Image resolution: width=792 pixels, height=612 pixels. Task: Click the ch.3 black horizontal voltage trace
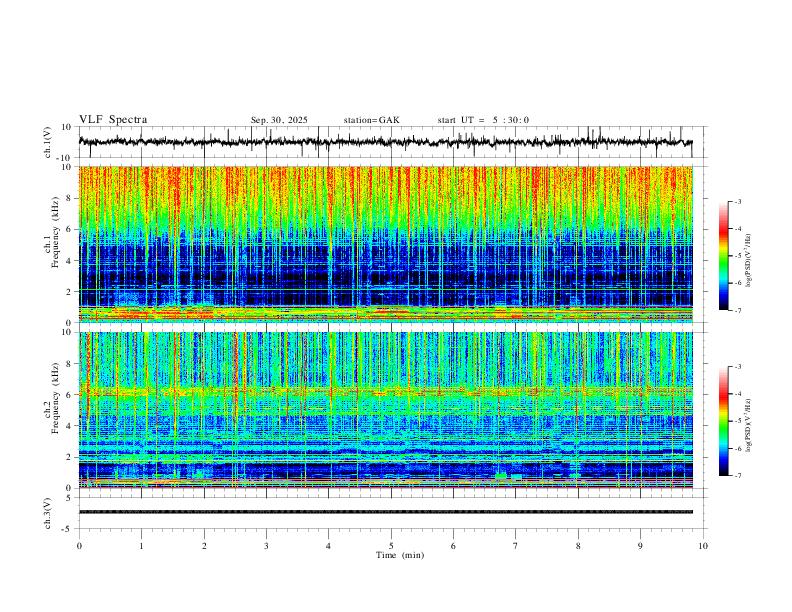[386, 512]
